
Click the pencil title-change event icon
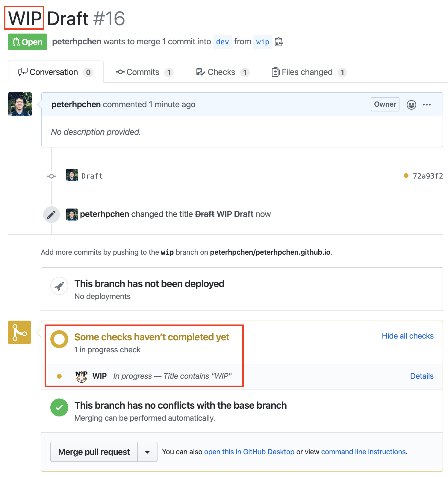click(52, 215)
